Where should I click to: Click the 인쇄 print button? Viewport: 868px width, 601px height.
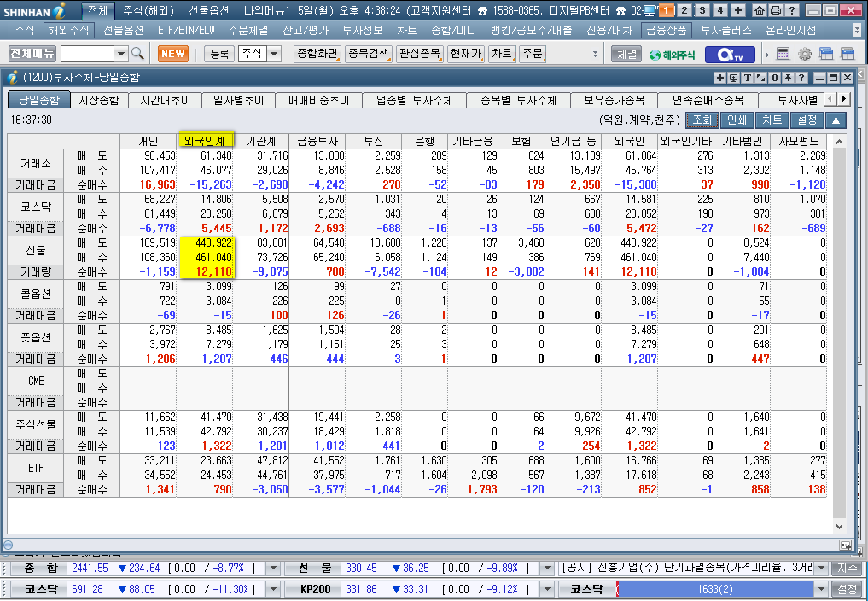[x=737, y=120]
